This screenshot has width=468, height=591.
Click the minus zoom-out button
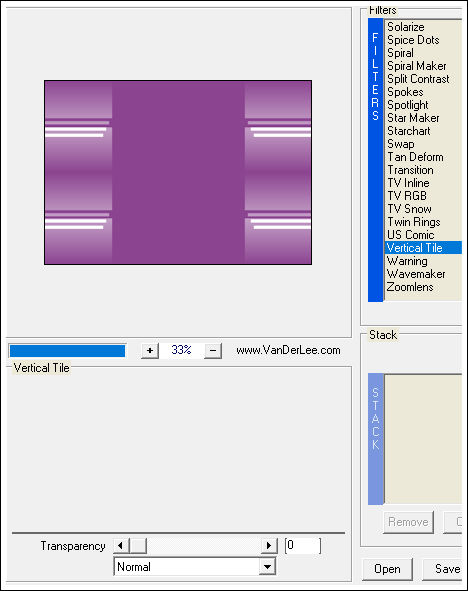coord(213,351)
